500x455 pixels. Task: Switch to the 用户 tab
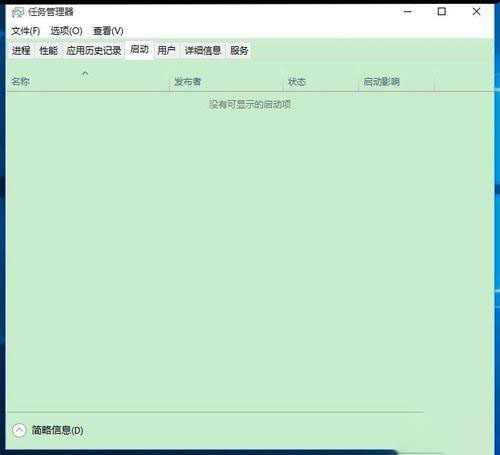coord(166,51)
